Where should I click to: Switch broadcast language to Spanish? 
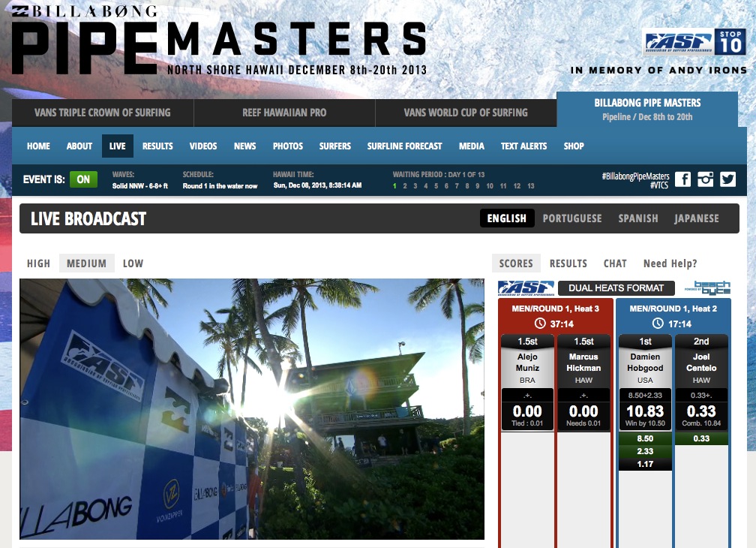click(x=638, y=218)
